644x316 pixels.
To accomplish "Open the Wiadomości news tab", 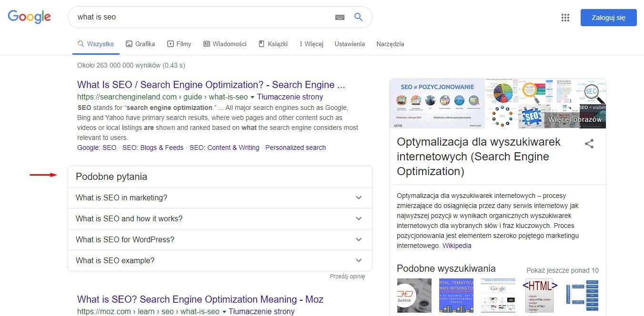I will pyautogui.click(x=225, y=44).
